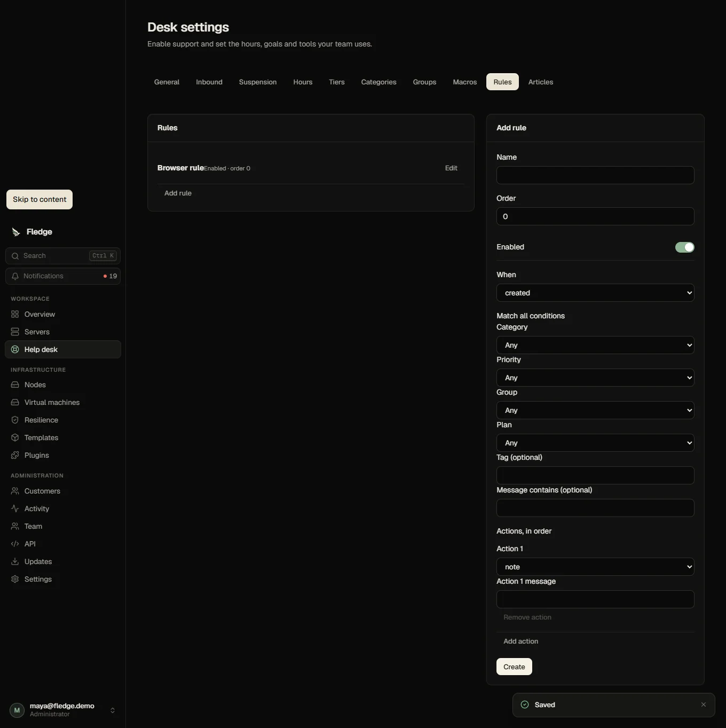The height and width of the screenshot is (728, 726).
Task: Click the Create rule button
Action: point(514,667)
